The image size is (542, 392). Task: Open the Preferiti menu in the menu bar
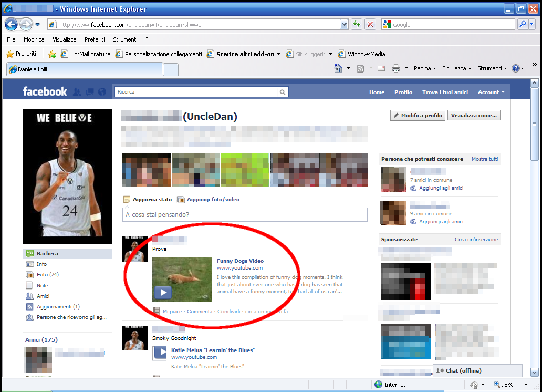(95, 39)
